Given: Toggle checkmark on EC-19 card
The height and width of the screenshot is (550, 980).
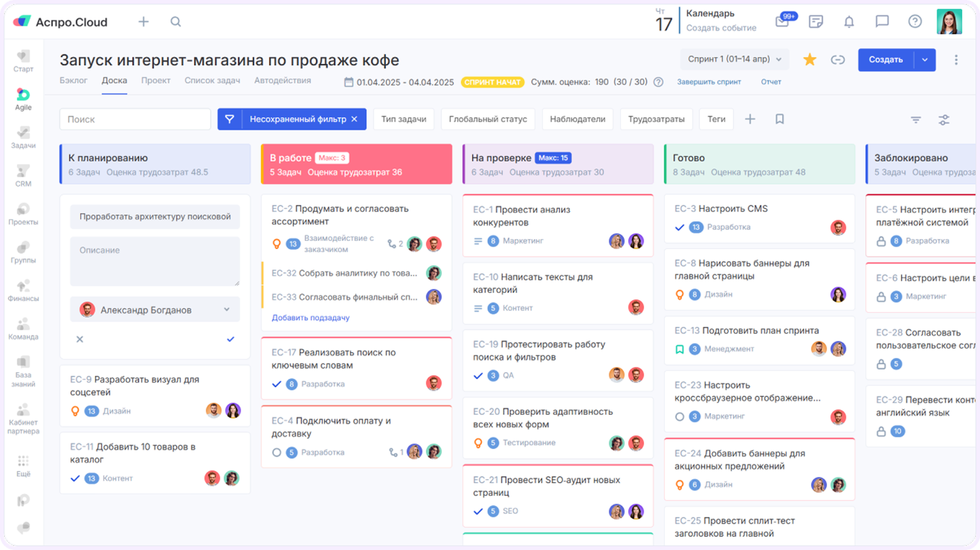Looking at the screenshot, I should coord(478,375).
